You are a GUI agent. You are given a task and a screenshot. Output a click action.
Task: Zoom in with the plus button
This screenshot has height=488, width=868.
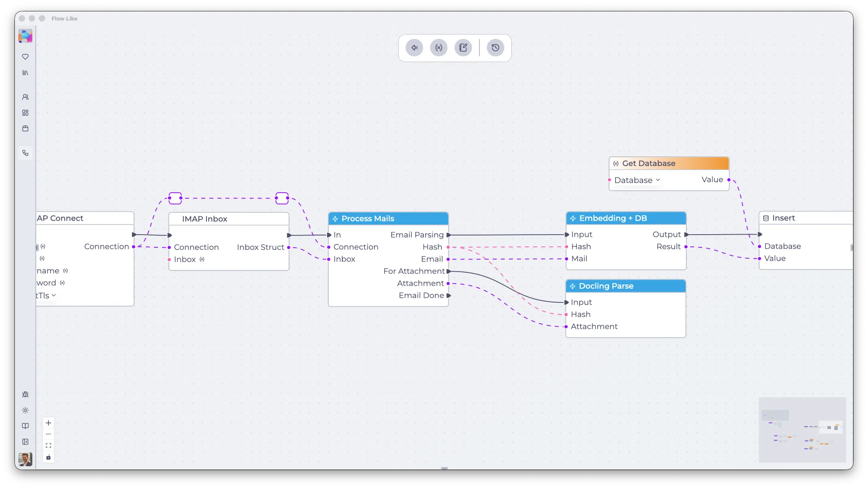48,423
